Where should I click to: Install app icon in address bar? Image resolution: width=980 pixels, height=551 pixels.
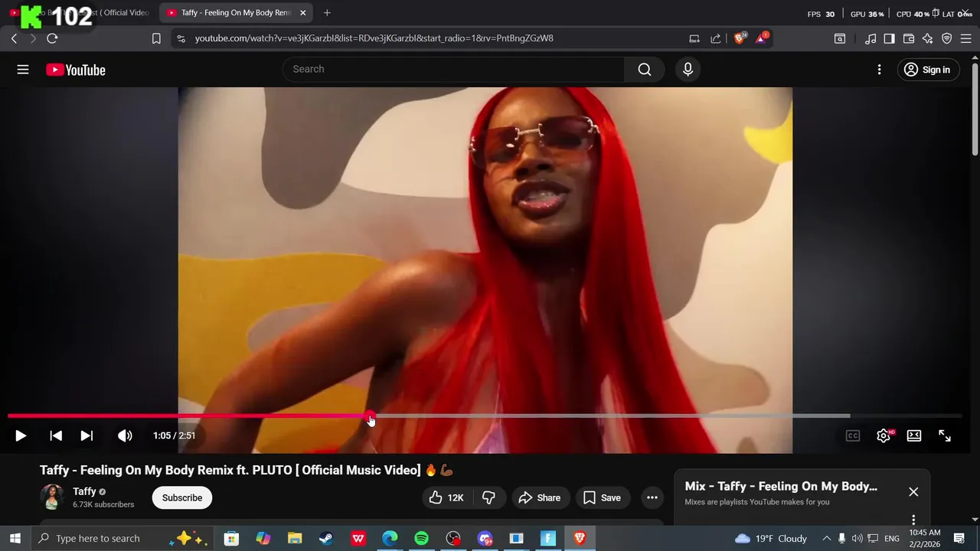tap(694, 38)
